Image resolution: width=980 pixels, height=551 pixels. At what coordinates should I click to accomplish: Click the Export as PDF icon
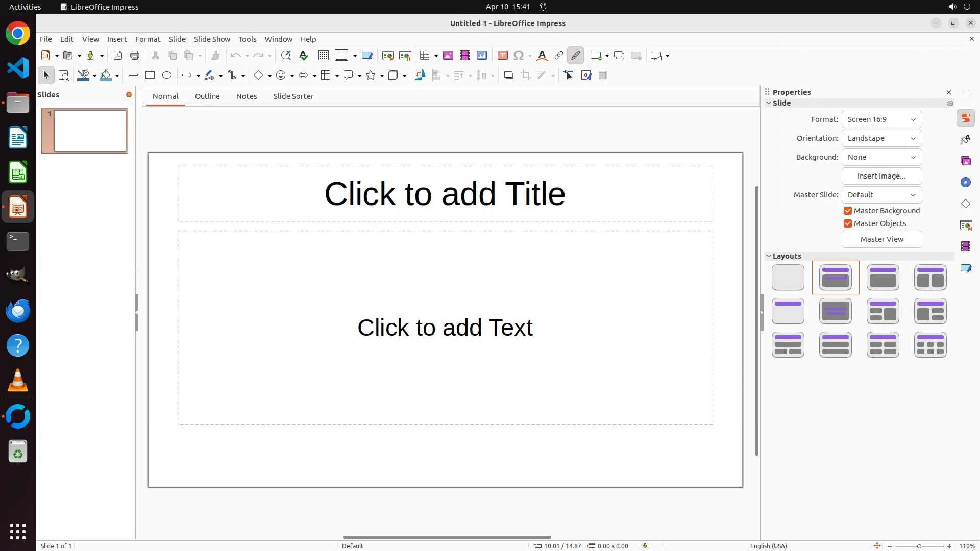[118, 56]
